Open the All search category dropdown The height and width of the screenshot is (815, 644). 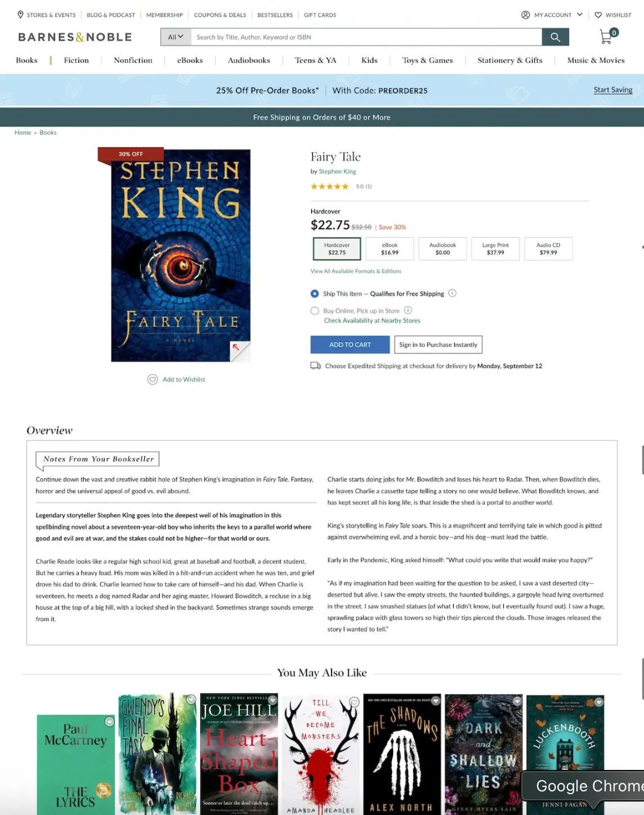(x=176, y=37)
